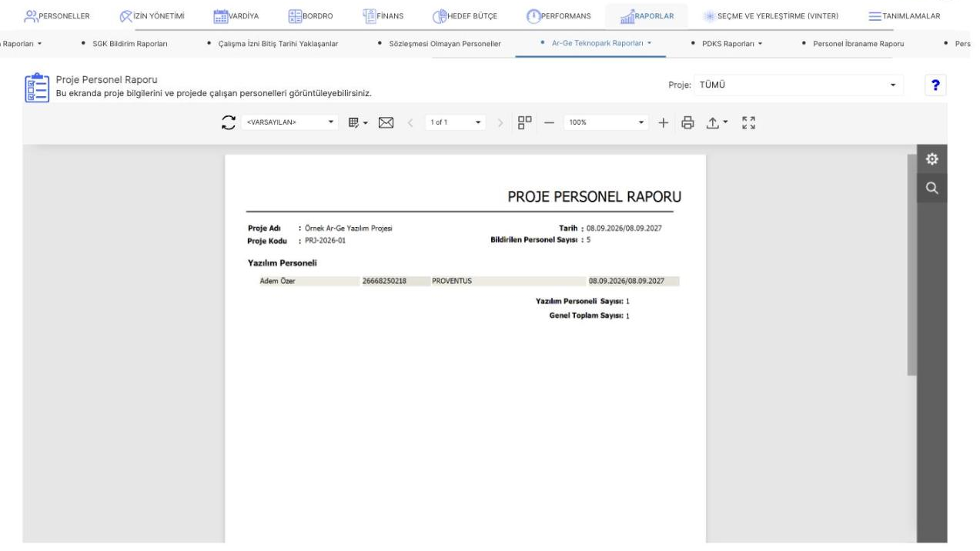Click project code PRJ-2026-01
This screenshot has width=980, height=551.
coord(326,241)
